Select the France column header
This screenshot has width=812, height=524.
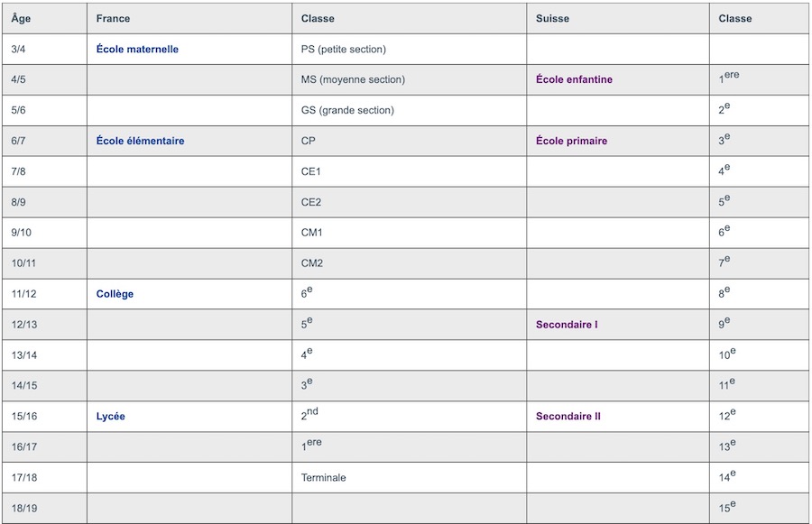tap(113, 19)
